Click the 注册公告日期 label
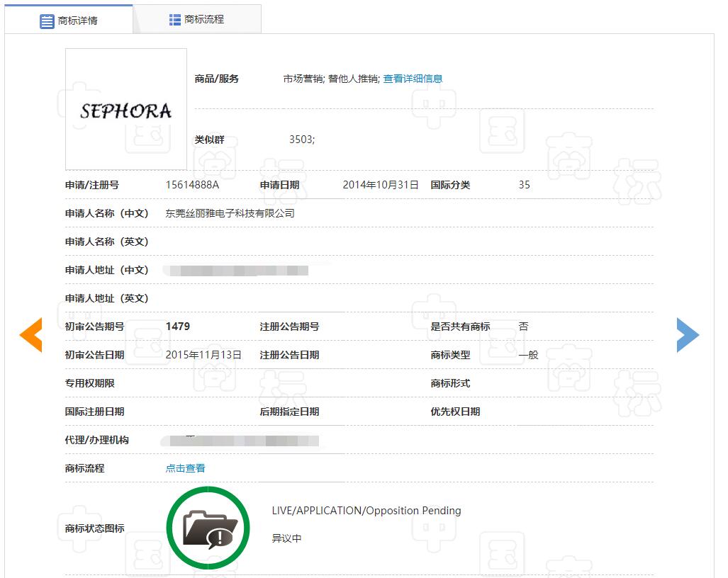The height and width of the screenshot is (578, 728). click(x=289, y=355)
